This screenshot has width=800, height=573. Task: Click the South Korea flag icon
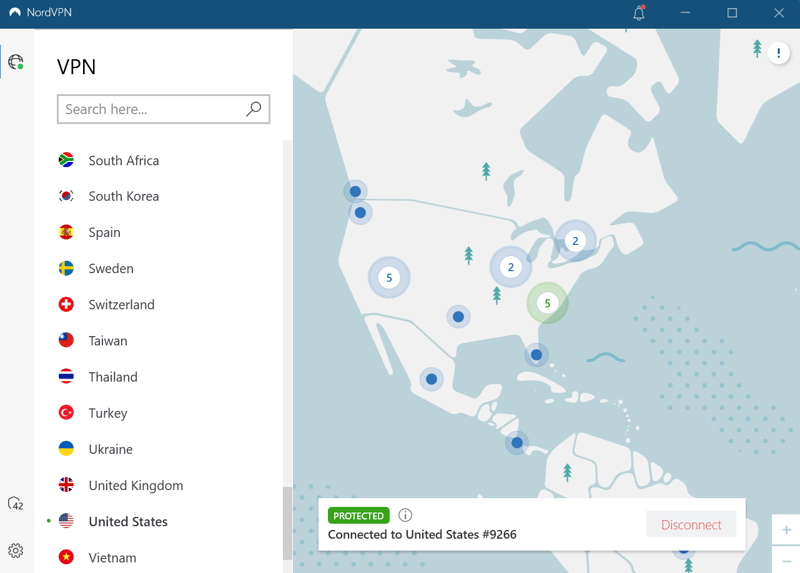pyautogui.click(x=66, y=196)
